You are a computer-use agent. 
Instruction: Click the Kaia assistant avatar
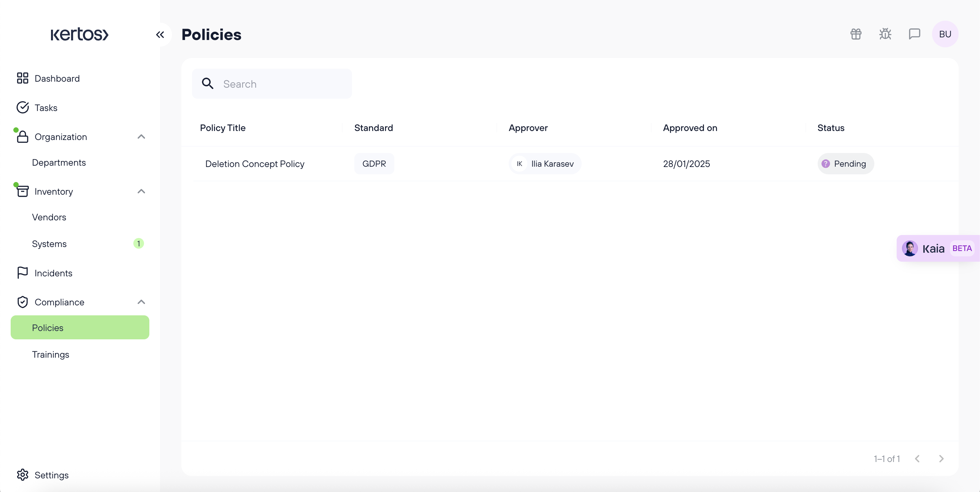click(910, 248)
